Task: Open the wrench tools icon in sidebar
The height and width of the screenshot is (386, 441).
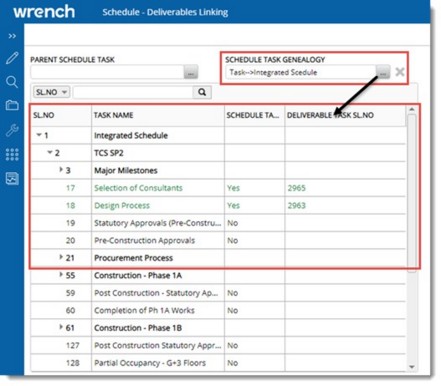Action: point(12,130)
